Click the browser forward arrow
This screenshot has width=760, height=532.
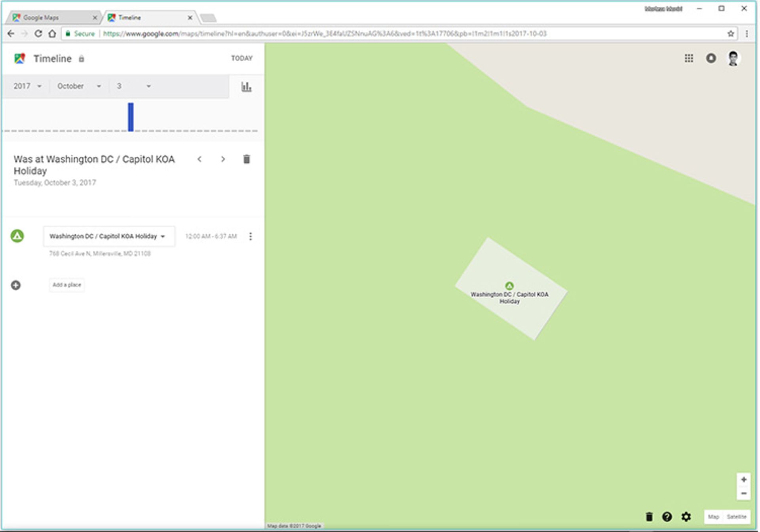point(25,34)
